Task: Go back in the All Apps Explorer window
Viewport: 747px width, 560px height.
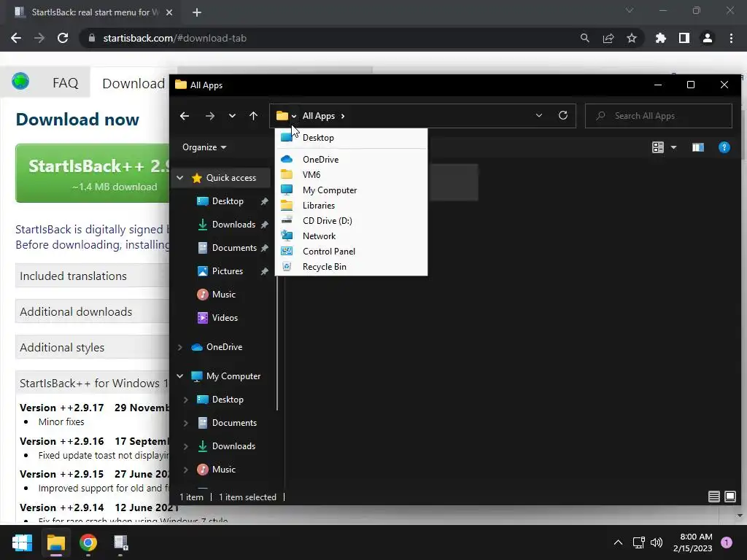Action: [185, 116]
